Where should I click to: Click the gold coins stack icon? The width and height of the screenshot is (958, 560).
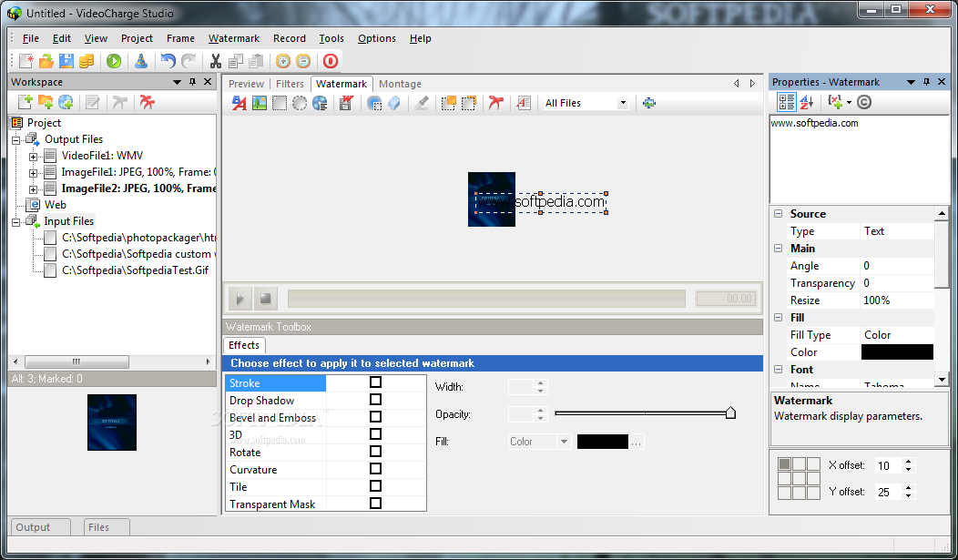(x=87, y=61)
